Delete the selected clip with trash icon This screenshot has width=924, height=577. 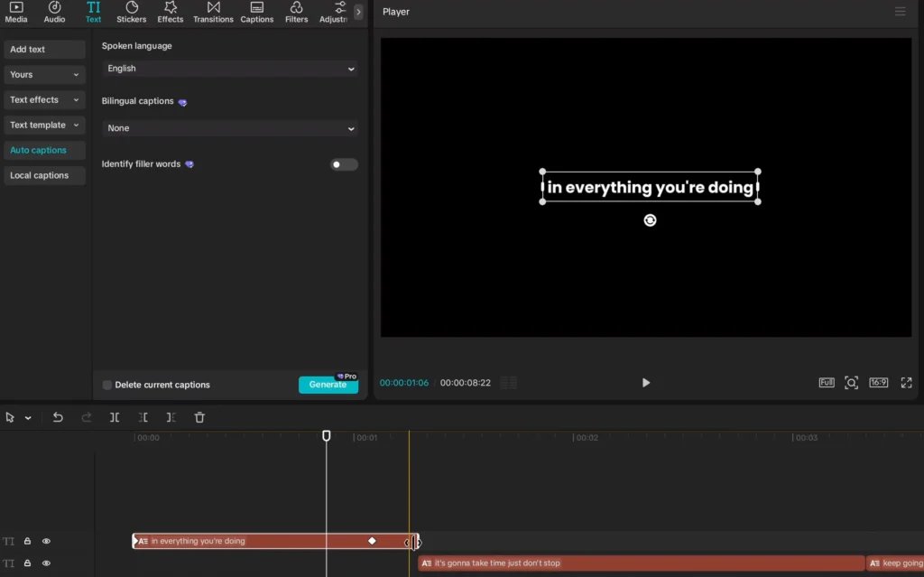click(199, 417)
